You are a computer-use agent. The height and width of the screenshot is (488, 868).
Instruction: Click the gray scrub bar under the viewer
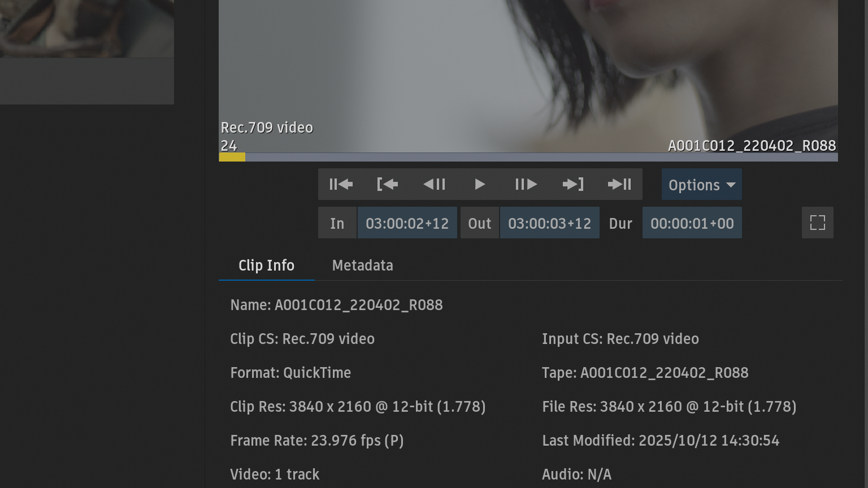(x=537, y=157)
